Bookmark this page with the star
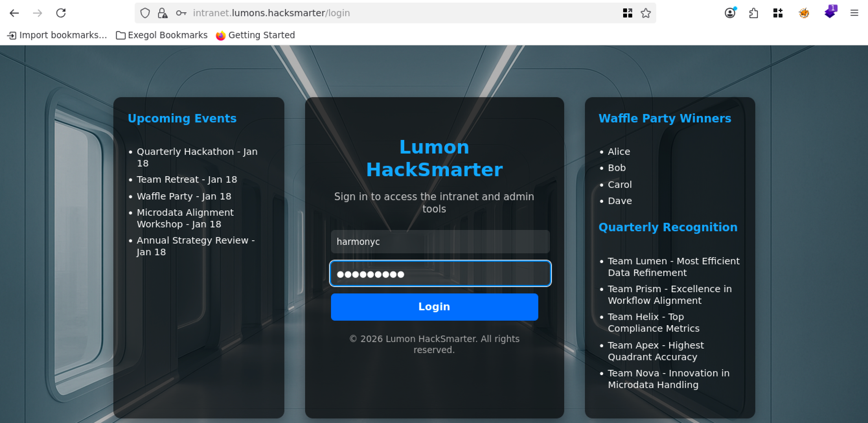Viewport: 868px width, 423px height. (645, 13)
